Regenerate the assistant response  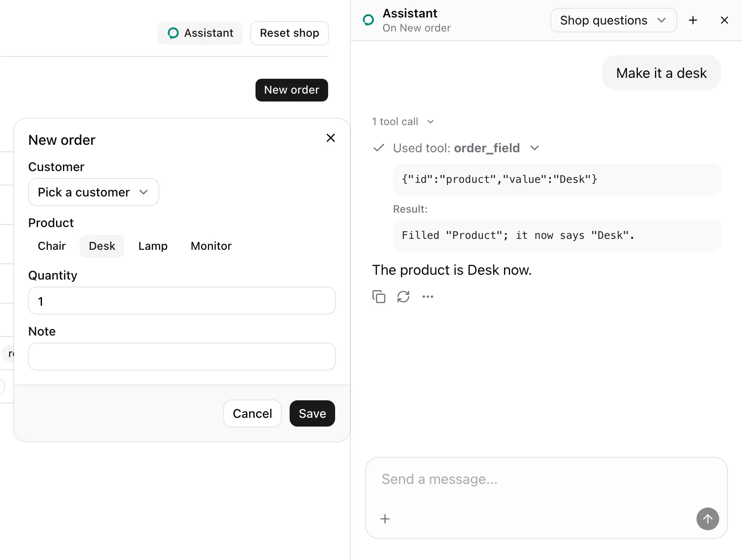(403, 297)
